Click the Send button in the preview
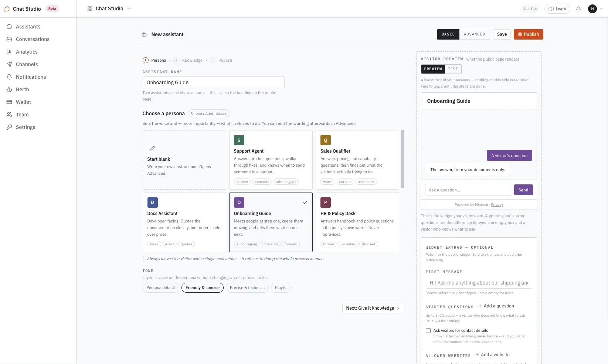 (x=523, y=190)
